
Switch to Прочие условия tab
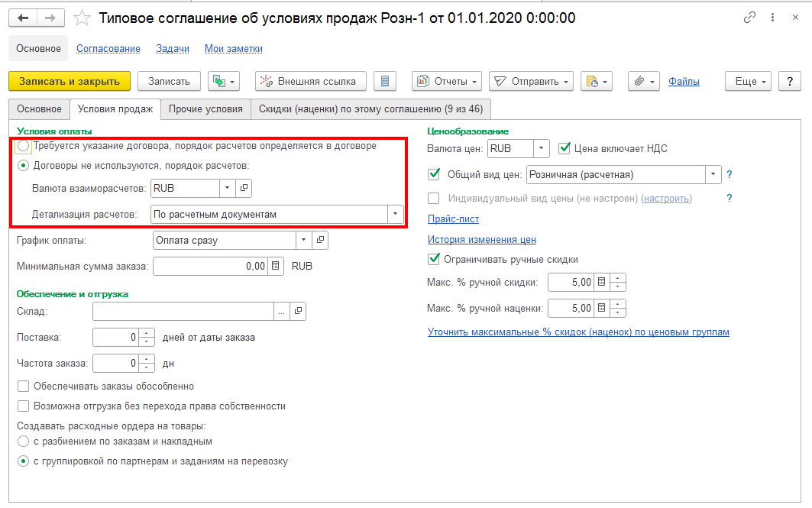[x=205, y=108]
